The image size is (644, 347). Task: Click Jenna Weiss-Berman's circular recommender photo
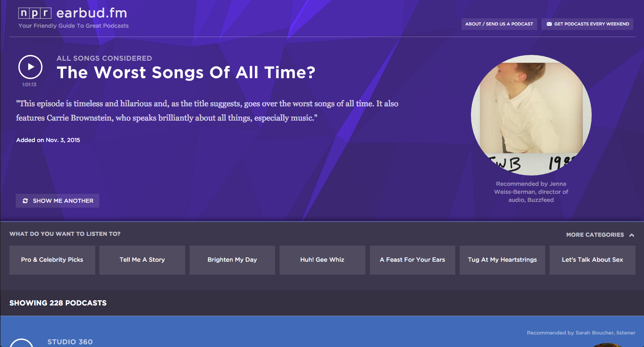pyautogui.click(x=531, y=115)
